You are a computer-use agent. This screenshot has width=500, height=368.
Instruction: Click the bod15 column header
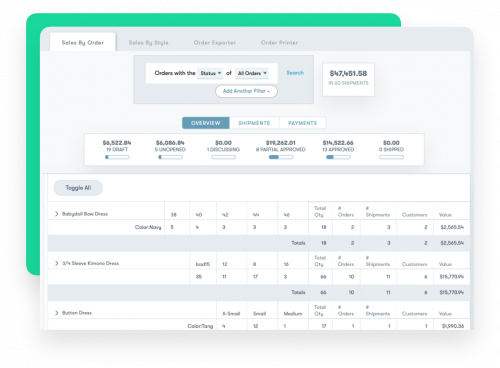tap(203, 264)
